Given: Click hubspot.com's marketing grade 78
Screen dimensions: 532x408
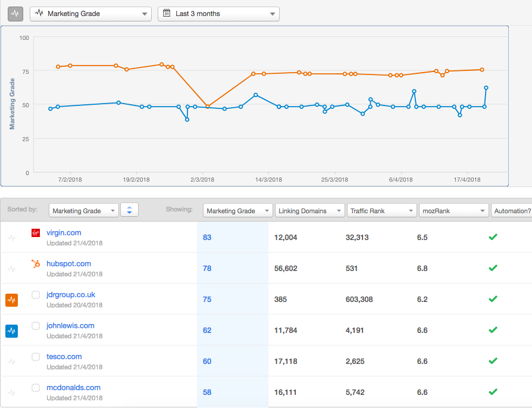Looking at the screenshot, I should tap(207, 269).
